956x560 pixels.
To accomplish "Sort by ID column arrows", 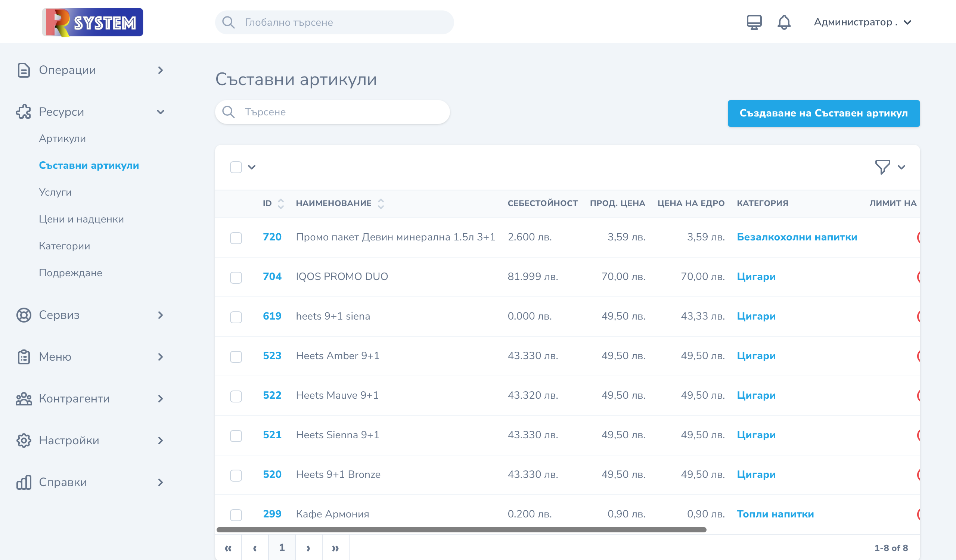I will click(280, 203).
